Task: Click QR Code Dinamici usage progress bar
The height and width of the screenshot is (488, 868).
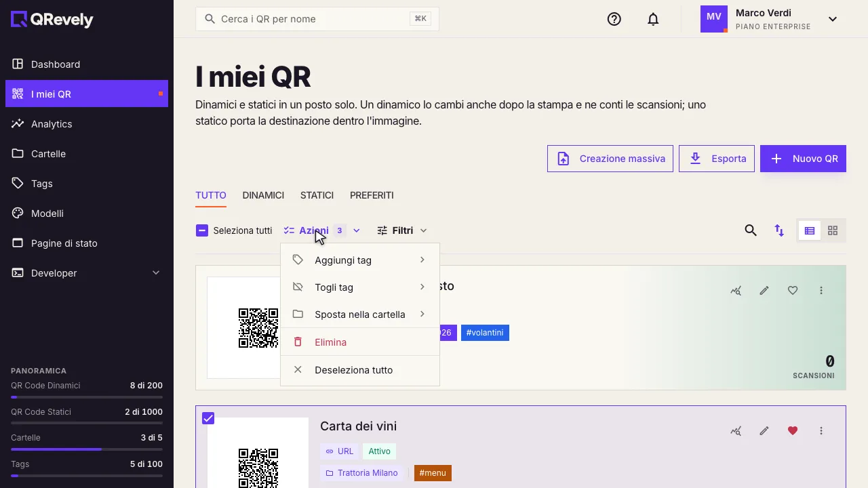Action: point(87,397)
